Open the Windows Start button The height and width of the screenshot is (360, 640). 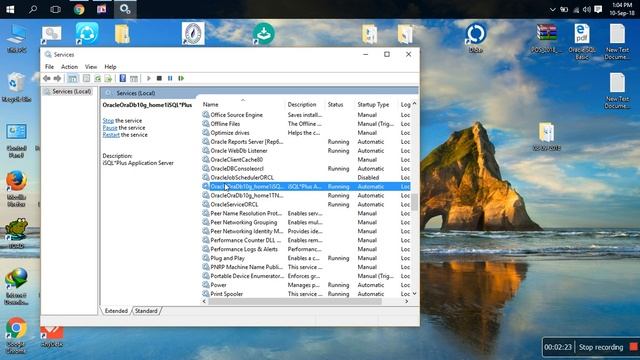[10, 9]
